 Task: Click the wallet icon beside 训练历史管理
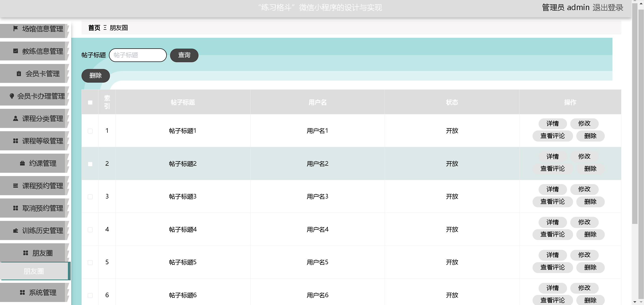pos(16,230)
